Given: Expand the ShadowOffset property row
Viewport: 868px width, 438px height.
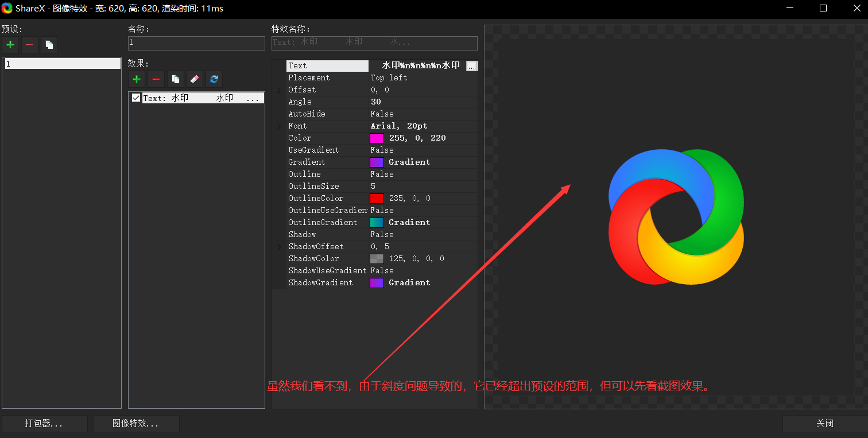Looking at the screenshot, I should (280, 247).
